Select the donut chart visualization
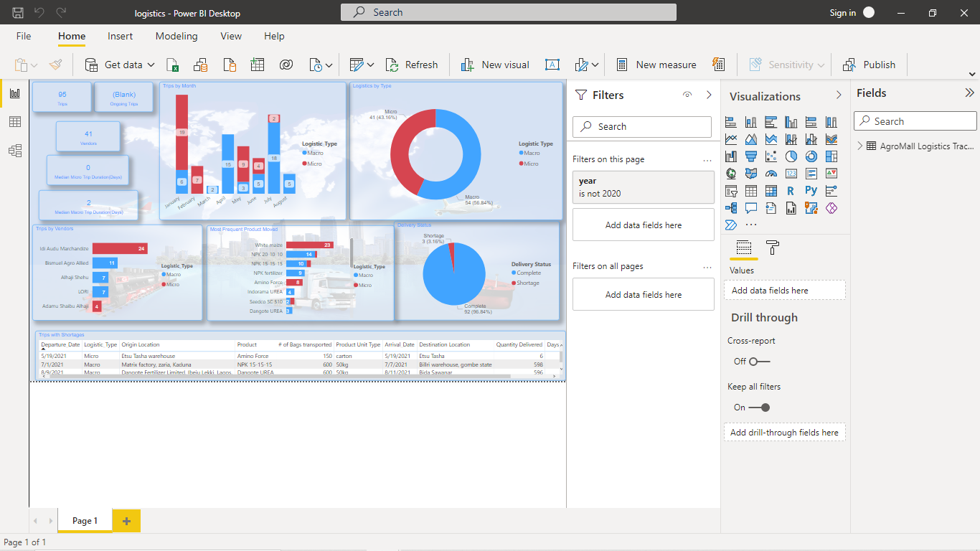This screenshot has width=980, height=551. point(811,156)
